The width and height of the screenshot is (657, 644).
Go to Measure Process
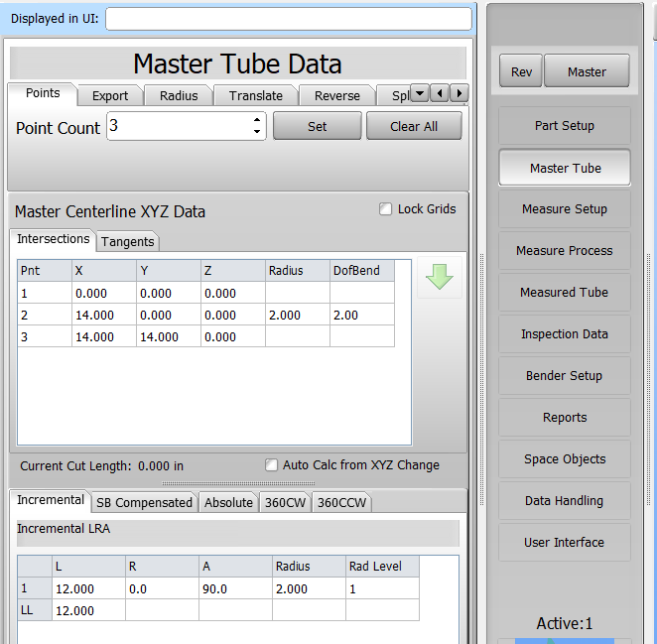point(565,251)
